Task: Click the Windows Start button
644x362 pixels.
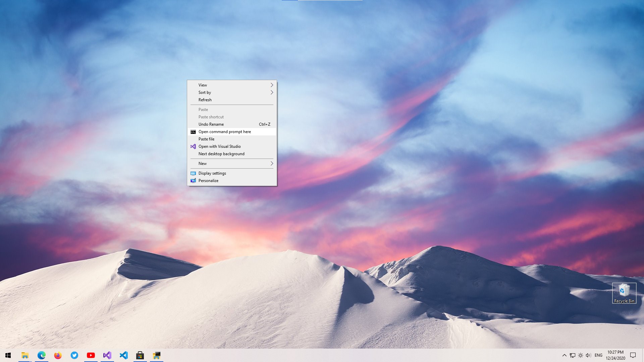Action: coord(8,355)
